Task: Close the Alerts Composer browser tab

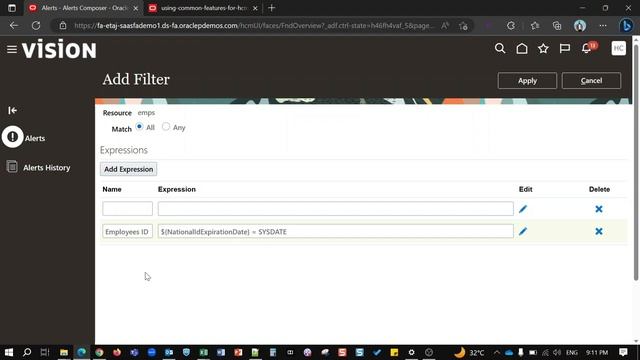Action: click(136, 8)
